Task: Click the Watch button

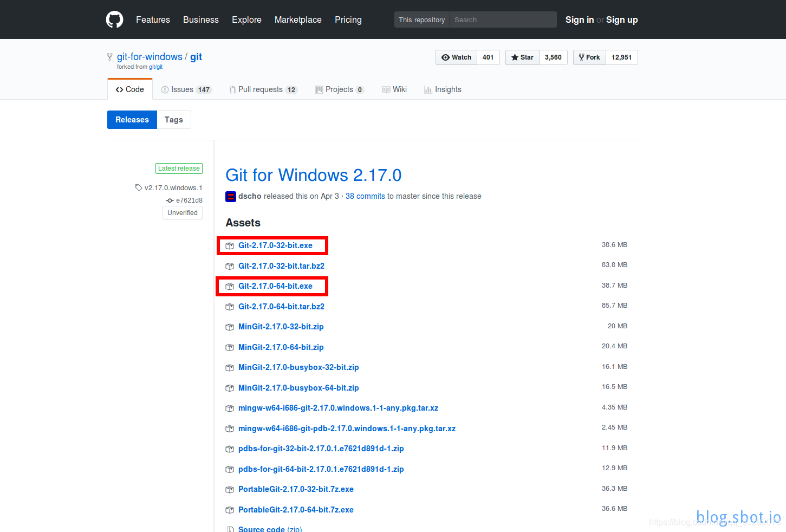Action: (456, 57)
